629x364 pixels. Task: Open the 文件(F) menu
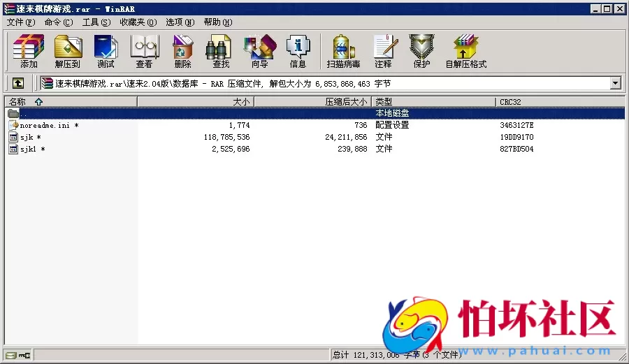pos(21,22)
